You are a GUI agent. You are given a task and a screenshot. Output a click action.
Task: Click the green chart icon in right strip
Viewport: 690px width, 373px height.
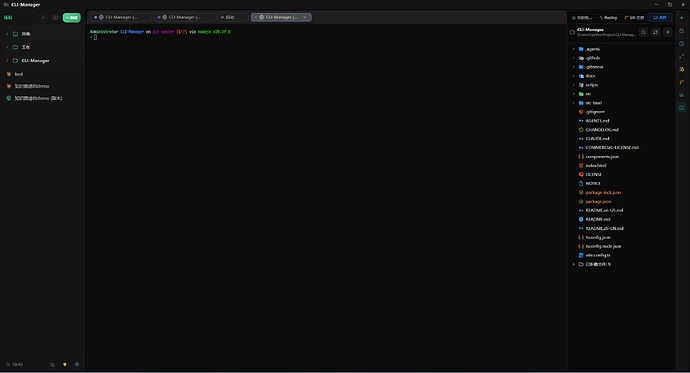[x=682, y=95]
